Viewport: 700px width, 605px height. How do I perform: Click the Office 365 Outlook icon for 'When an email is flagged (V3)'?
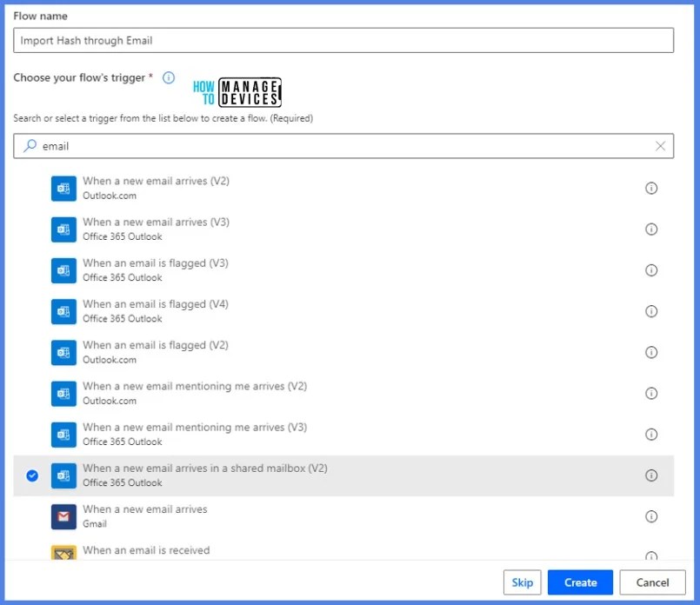click(63, 269)
